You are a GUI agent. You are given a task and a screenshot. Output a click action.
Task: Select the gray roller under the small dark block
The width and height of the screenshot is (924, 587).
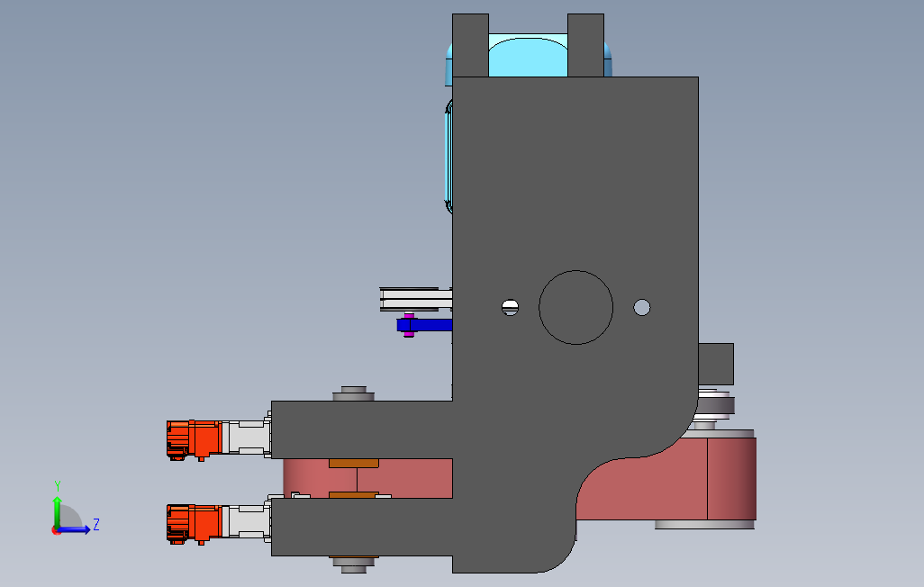[x=715, y=406]
